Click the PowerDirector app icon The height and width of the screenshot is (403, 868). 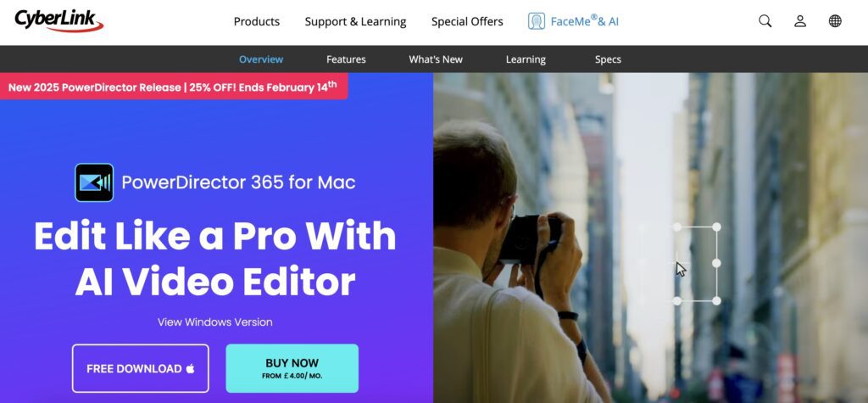tap(94, 182)
